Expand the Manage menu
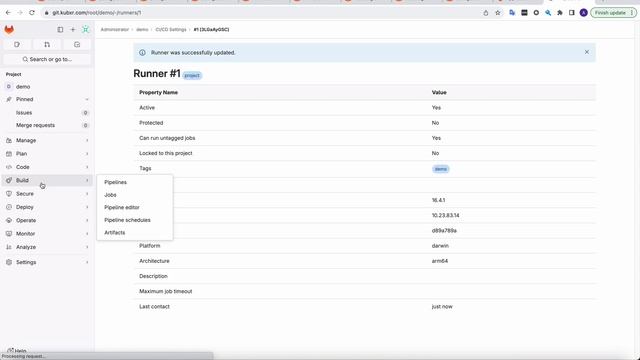 47,140
